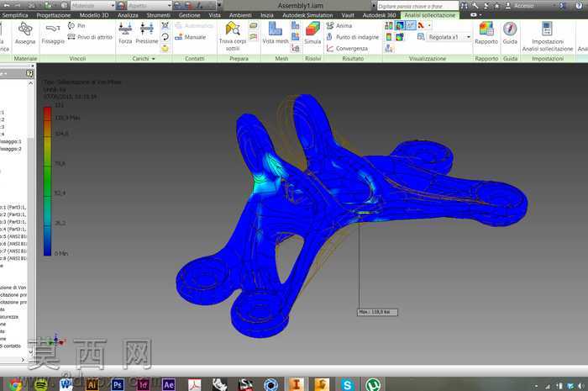
Task: Click browser panel scroll up arrow
Action: click(x=30, y=83)
